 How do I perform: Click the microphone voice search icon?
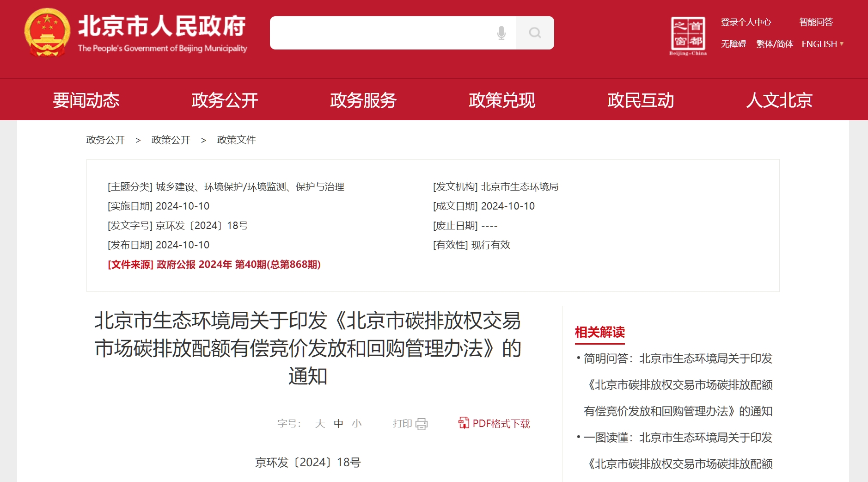click(501, 33)
